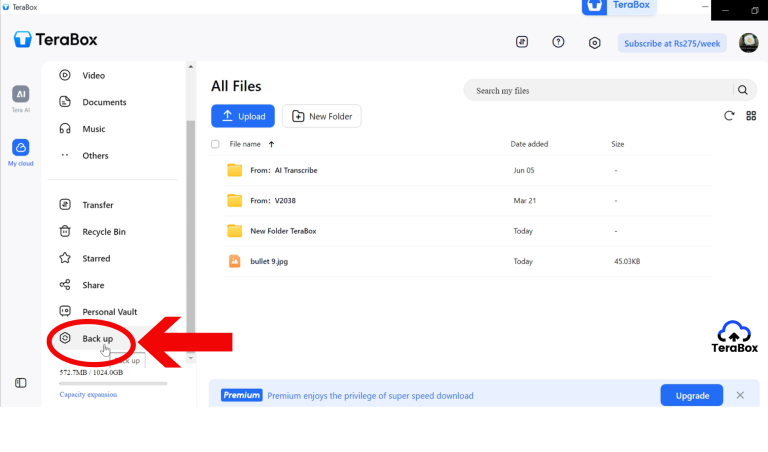Click the Documents file icon
This screenshot has height=452, width=768.
(x=65, y=101)
